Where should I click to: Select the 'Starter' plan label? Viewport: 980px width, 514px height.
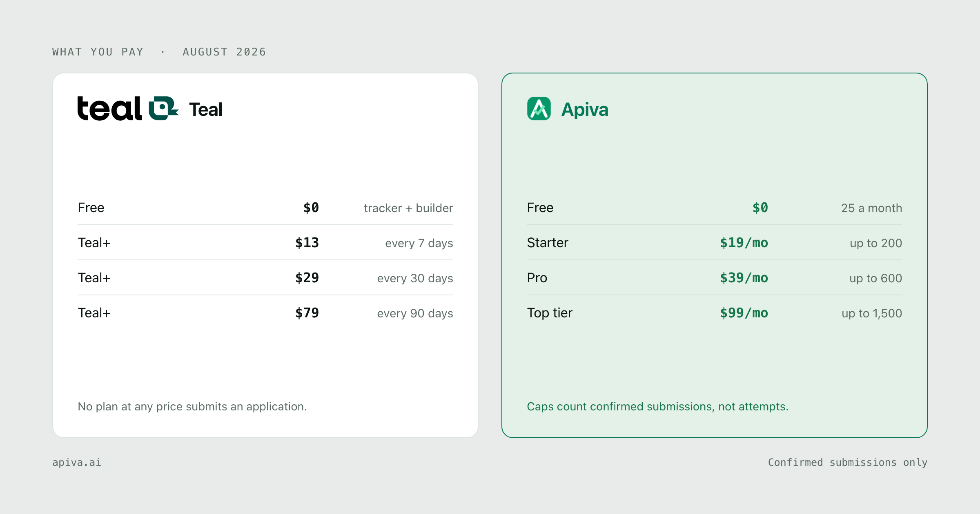548,243
